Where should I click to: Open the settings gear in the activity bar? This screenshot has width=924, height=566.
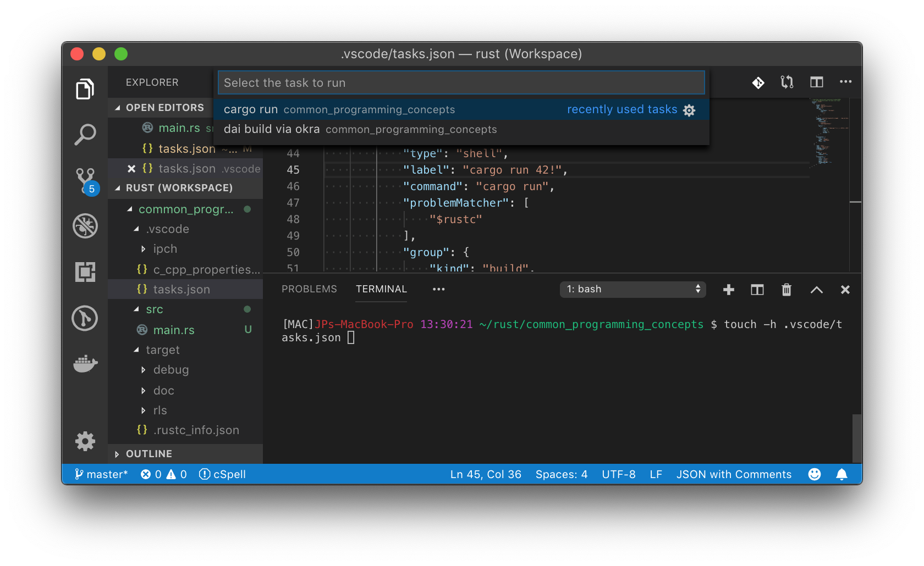[x=85, y=441]
